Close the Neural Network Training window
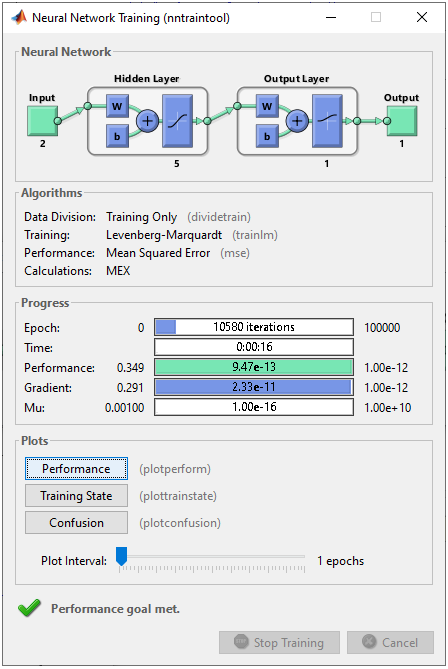Screen dimensions: 448x669 click(x=422, y=17)
